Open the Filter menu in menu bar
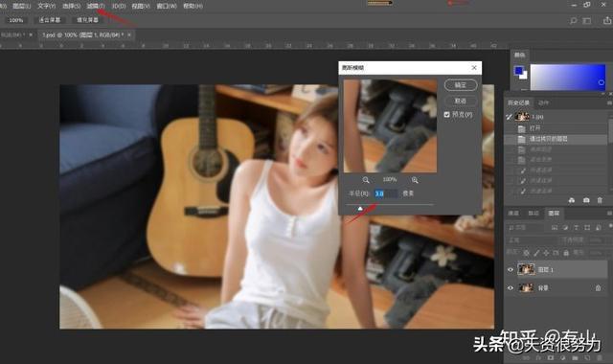The width and height of the screenshot is (613, 364). coord(96,6)
